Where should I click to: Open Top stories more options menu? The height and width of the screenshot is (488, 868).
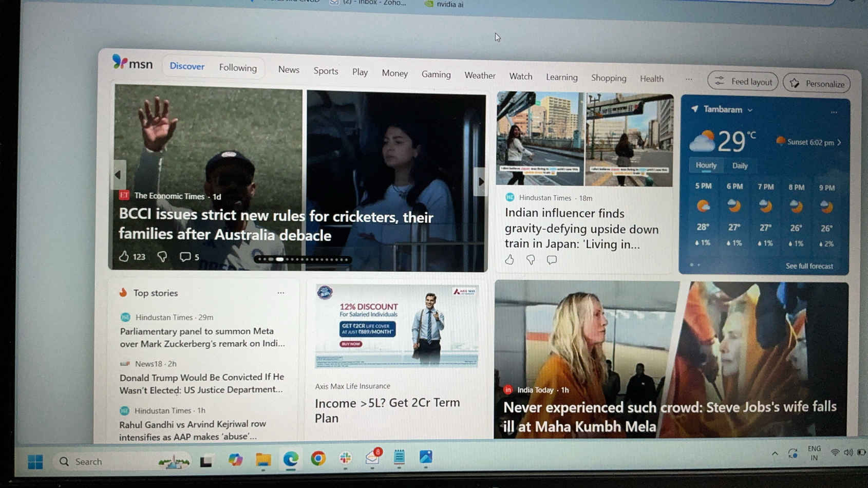coord(280,293)
